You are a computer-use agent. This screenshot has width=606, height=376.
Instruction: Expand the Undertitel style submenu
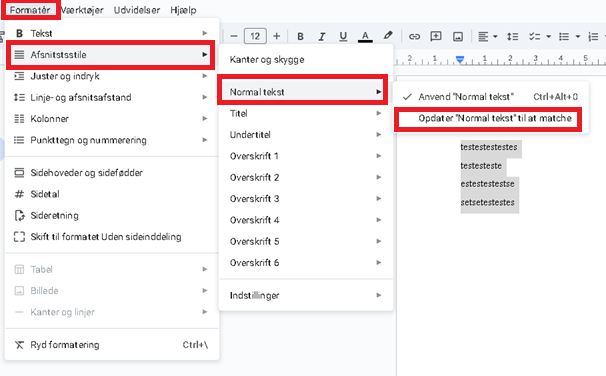coord(306,134)
